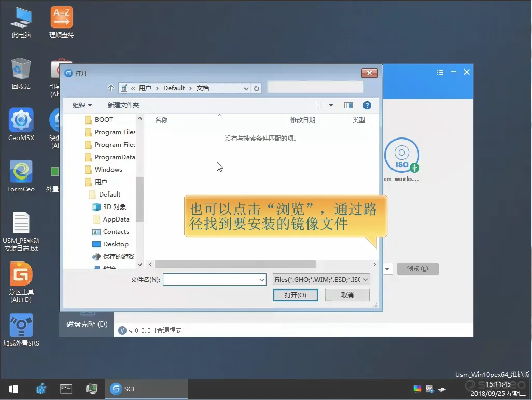The width and height of the screenshot is (532, 400).
Task: Open the 理顺盘符 desktop icon
Action: pyautogui.click(x=62, y=18)
